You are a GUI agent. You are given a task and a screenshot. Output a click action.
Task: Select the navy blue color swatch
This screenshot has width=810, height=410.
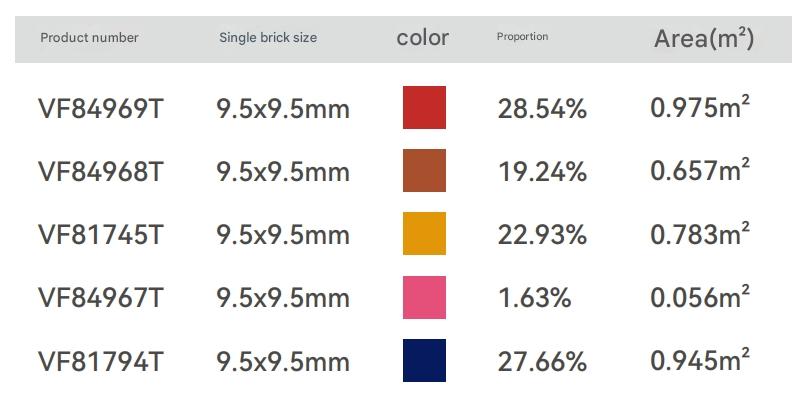[424, 361]
